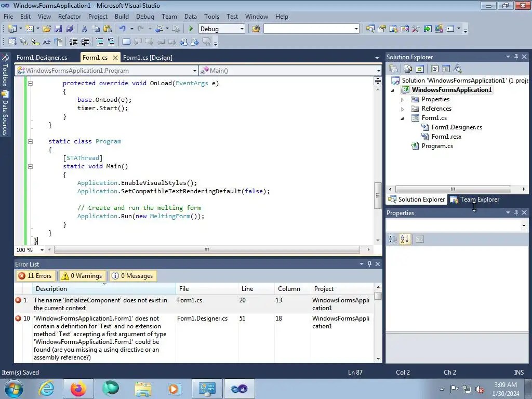Click View Class Diagram icon in Solution Explorer
The image size is (532, 399).
pyautogui.click(x=458, y=69)
